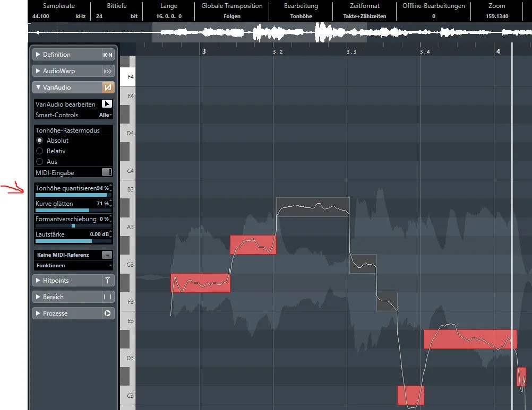This screenshot has height=410, width=532.
Task: Click the Keine MIDI-Referenz label
Action: [x=63, y=255]
